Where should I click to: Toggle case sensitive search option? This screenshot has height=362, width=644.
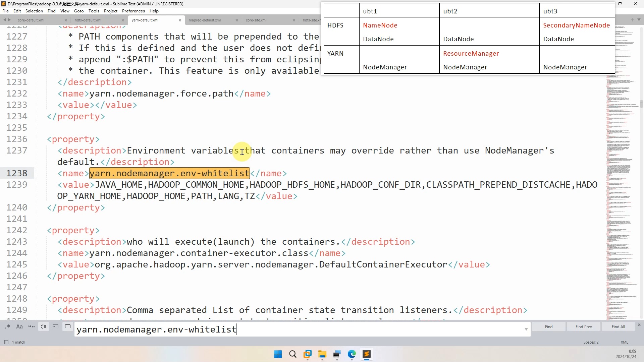click(19, 327)
